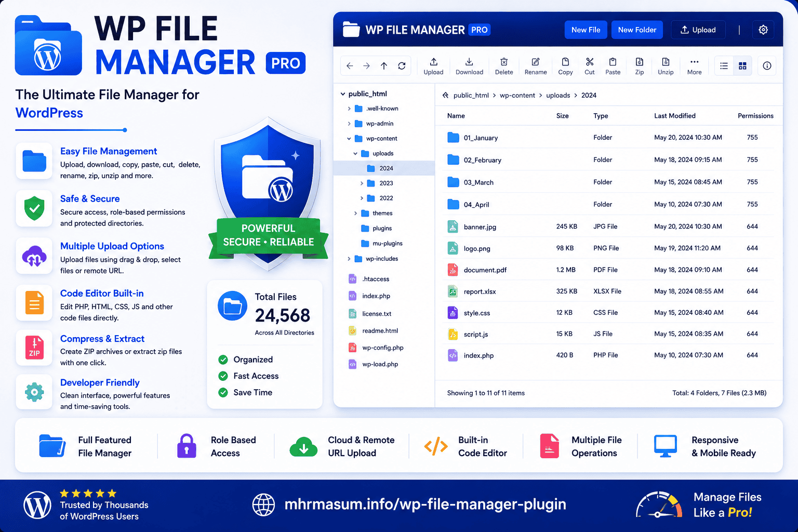Open the info panel icon

click(x=767, y=66)
